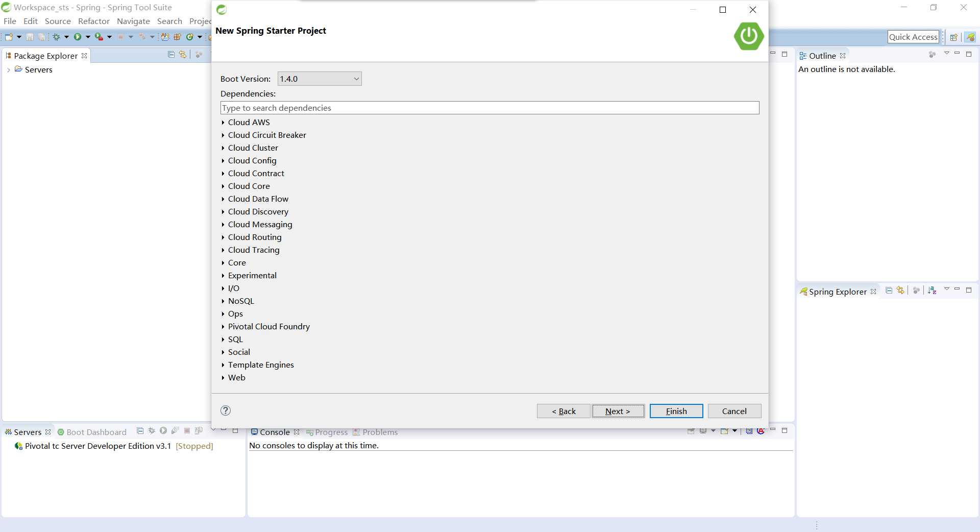Click the Debug bug toolbar icon
This screenshot has height=532, width=980.
point(56,37)
